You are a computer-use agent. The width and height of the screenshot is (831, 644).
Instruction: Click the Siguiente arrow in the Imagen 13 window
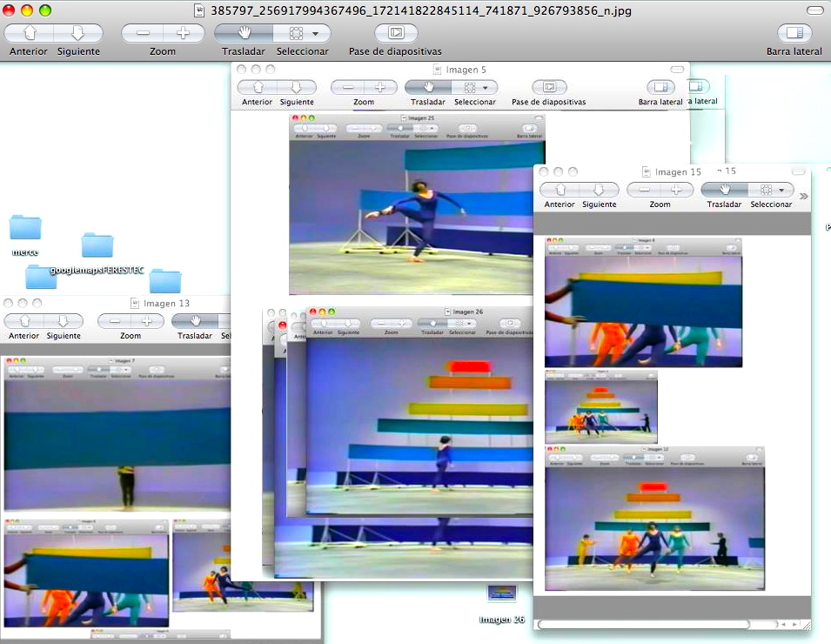63,320
